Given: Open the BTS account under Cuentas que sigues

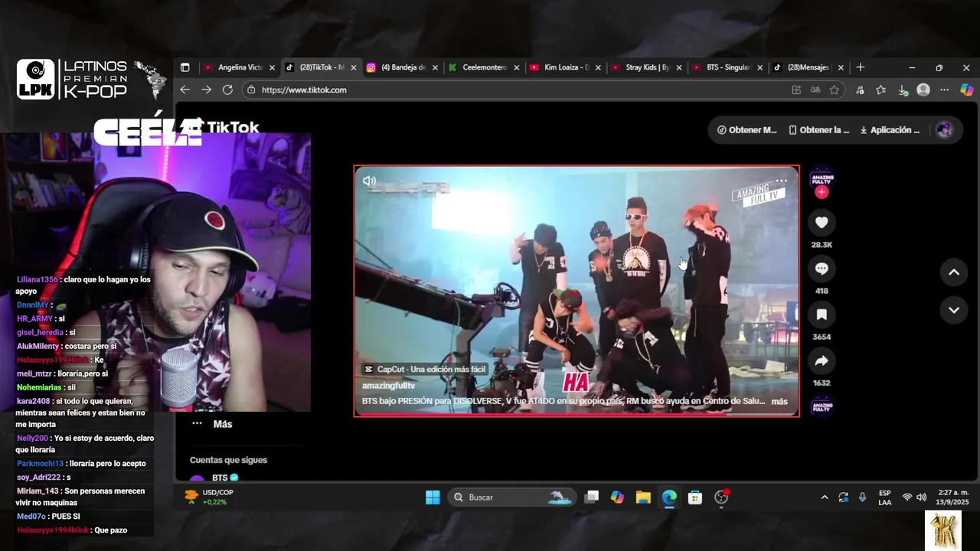Looking at the screenshot, I should click(x=215, y=478).
